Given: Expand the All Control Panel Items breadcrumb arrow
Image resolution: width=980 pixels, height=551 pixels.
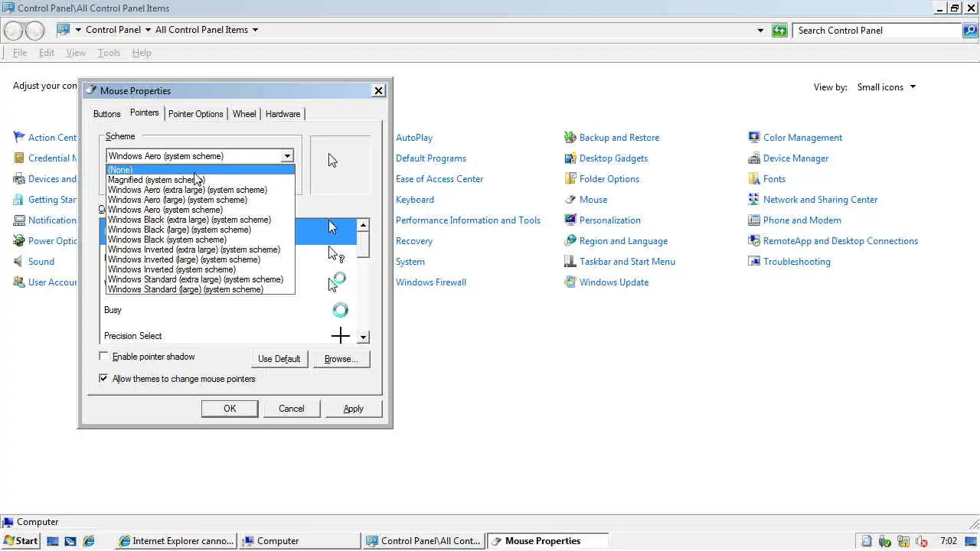Looking at the screenshot, I should pos(255,30).
